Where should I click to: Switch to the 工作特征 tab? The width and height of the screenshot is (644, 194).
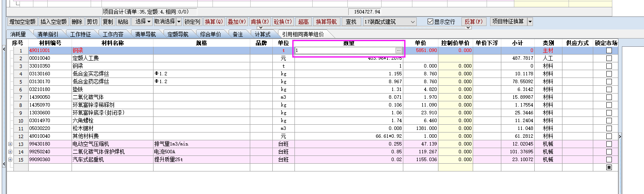(x=81, y=34)
